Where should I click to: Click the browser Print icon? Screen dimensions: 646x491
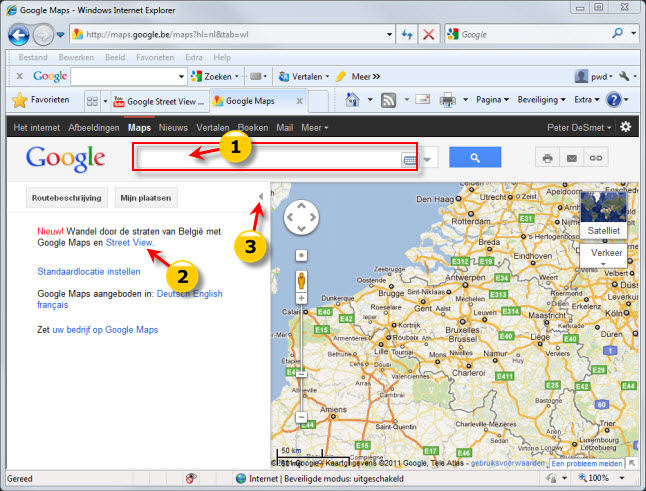point(447,100)
